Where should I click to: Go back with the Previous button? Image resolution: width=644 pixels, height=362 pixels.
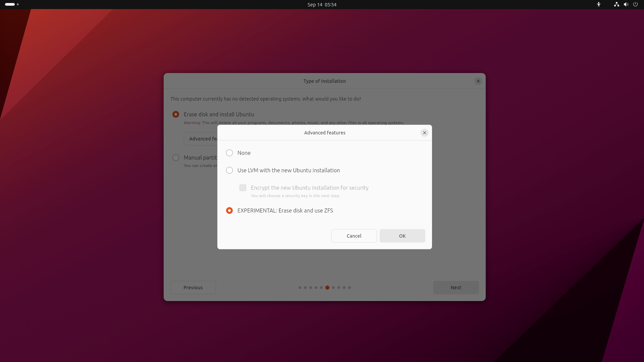tap(193, 287)
